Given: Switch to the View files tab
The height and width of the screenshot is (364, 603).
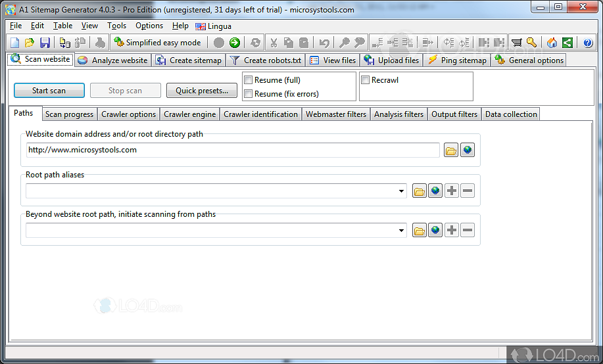Looking at the screenshot, I should [x=333, y=60].
